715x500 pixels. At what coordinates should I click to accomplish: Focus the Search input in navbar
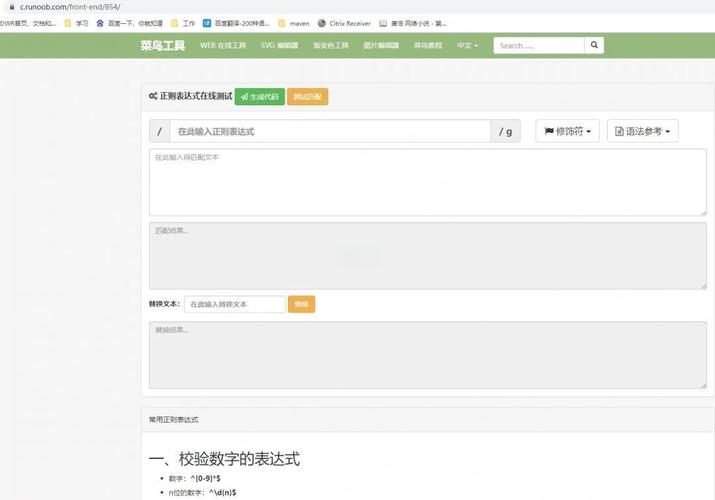click(539, 45)
